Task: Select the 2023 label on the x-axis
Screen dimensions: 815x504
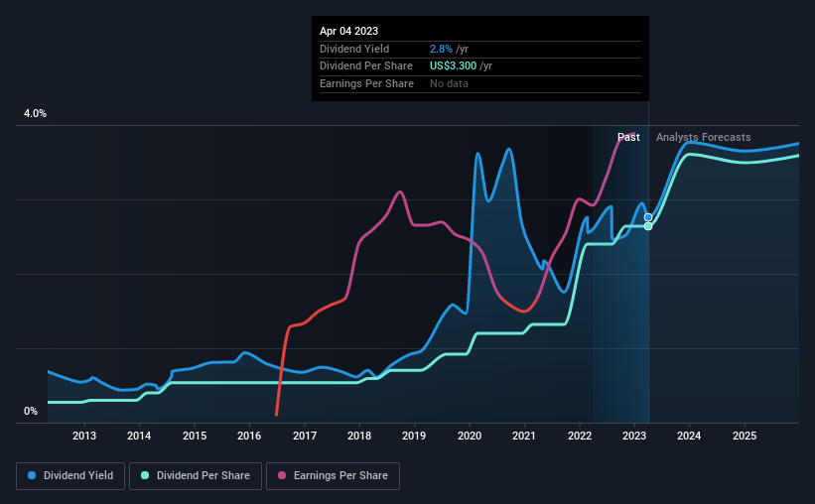Action: tap(634, 436)
